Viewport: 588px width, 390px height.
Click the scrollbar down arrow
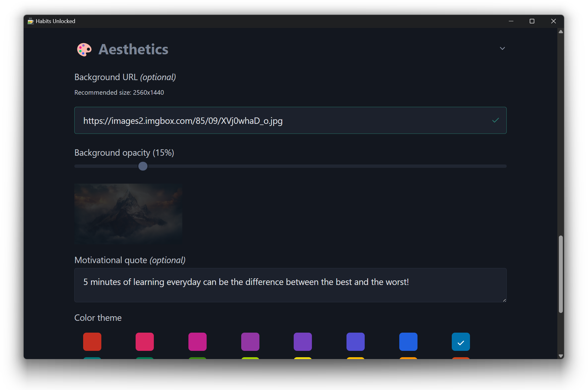(561, 356)
